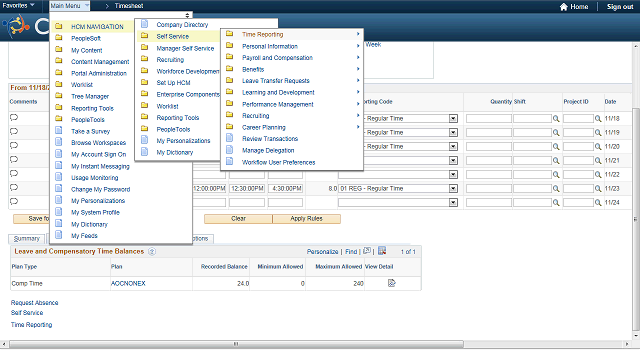
Task: Open comment bubble for 11/23 row
Action: tap(14, 187)
